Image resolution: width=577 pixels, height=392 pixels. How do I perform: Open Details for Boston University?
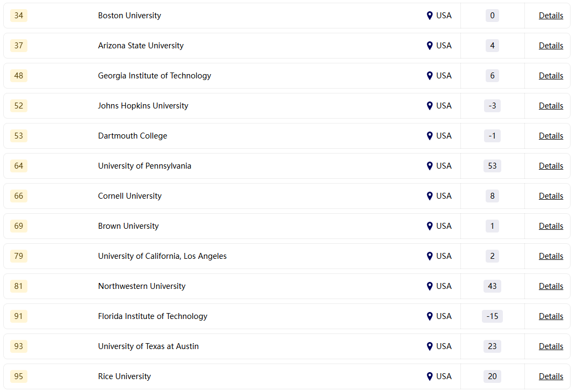[551, 16]
